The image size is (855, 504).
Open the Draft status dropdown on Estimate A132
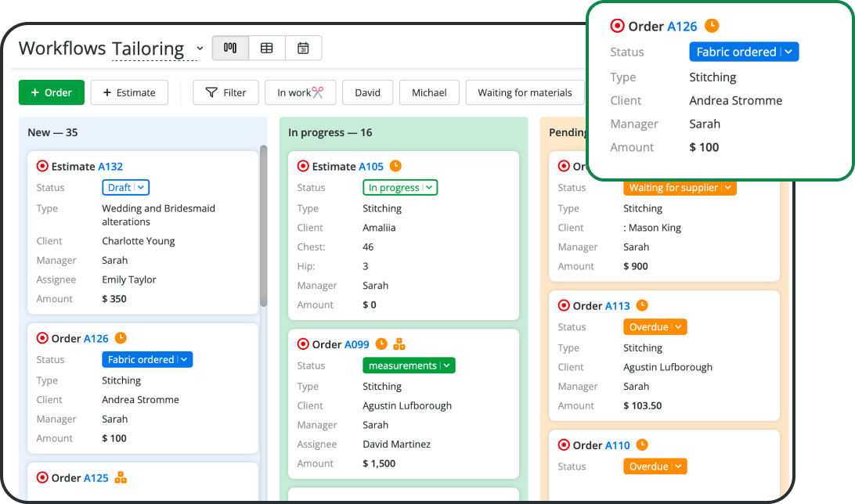125,187
